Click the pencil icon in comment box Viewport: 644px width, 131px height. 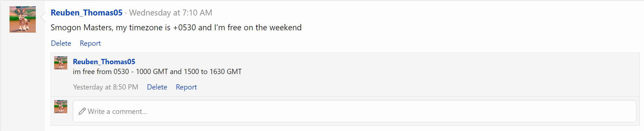[x=82, y=111]
